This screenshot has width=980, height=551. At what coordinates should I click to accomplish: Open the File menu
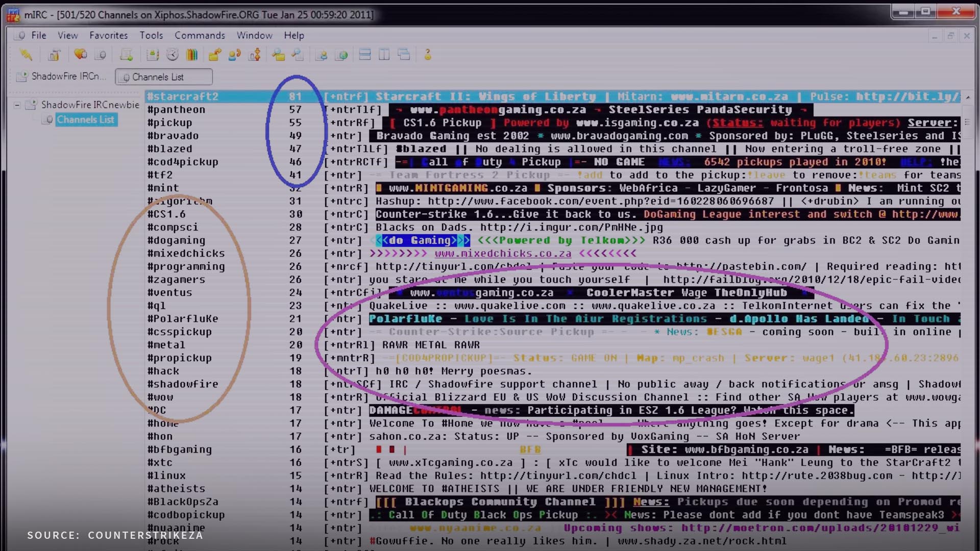[39, 35]
